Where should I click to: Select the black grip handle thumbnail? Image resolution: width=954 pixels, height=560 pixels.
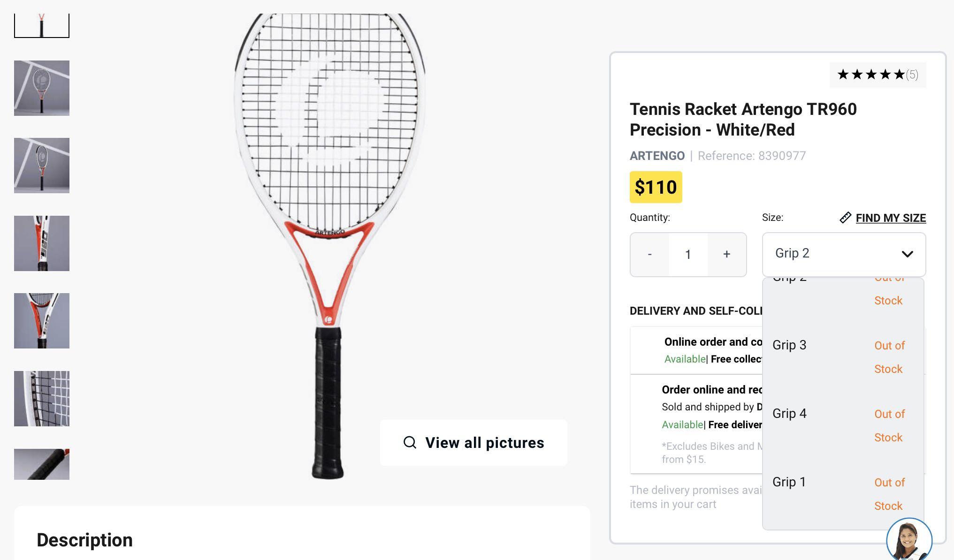tap(41, 464)
